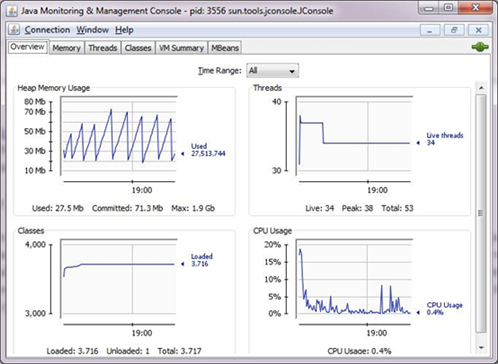The image size is (498, 364).
Task: Click the 'Committed: 71.3 Mb' text
Action: (127, 208)
